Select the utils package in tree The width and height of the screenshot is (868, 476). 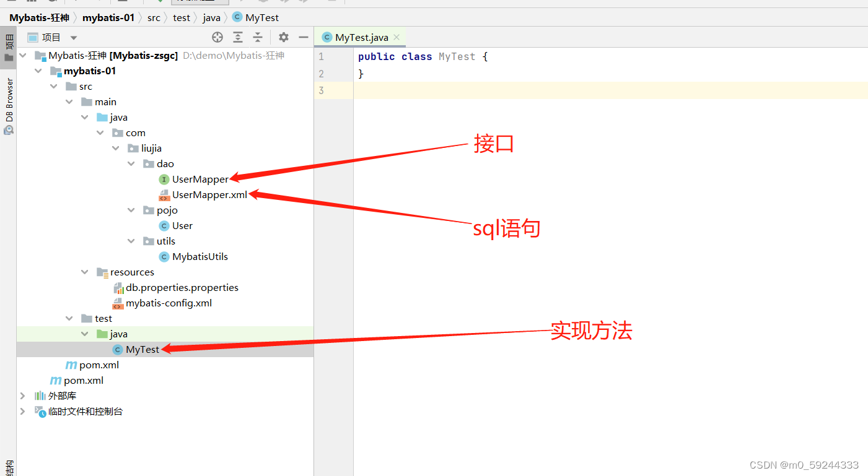pyautogui.click(x=166, y=241)
